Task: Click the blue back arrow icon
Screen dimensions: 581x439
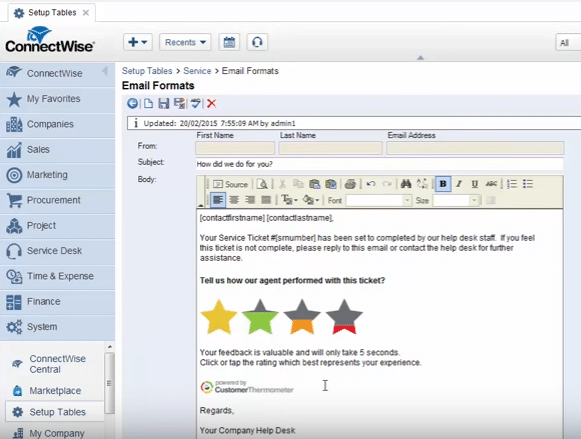Action: pyautogui.click(x=132, y=103)
